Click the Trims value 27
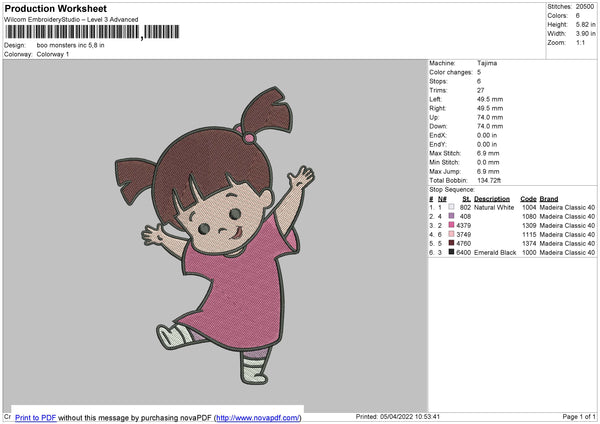600x424 pixels. [x=481, y=90]
